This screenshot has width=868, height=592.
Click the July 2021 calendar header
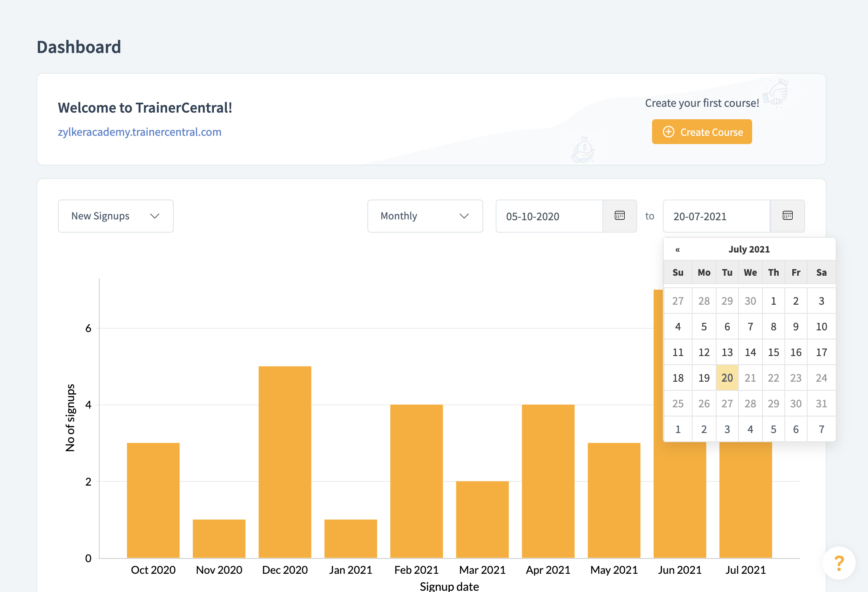pos(749,249)
